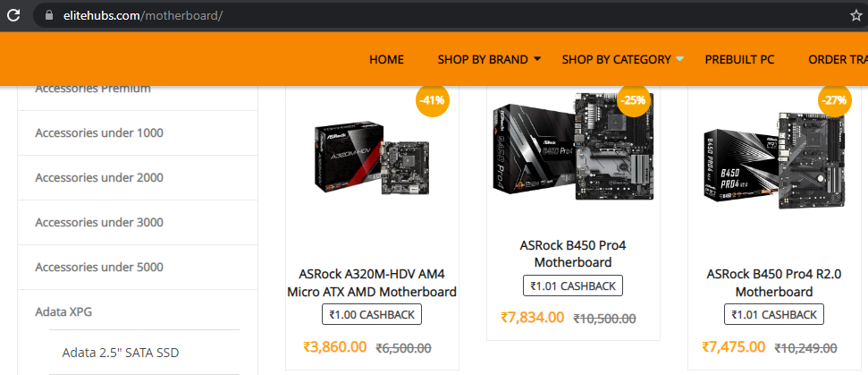Expand the Shop By Brand dropdown arrow
868x375 pixels.
pyautogui.click(x=537, y=59)
